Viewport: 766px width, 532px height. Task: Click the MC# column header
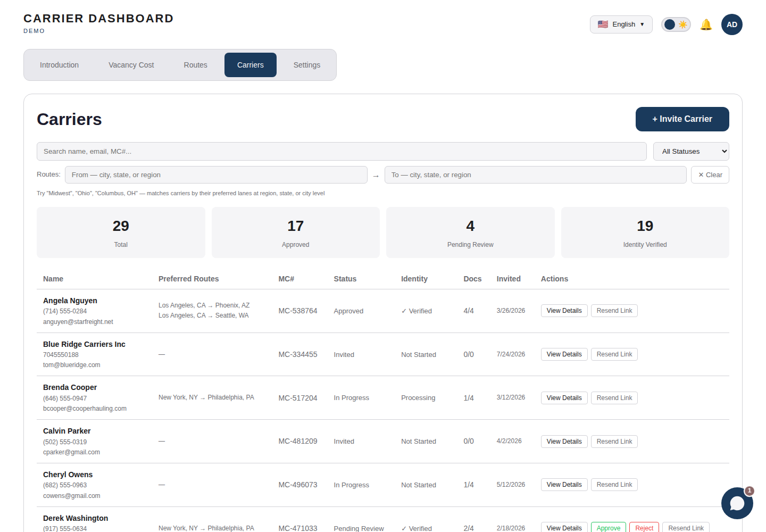[286, 279]
